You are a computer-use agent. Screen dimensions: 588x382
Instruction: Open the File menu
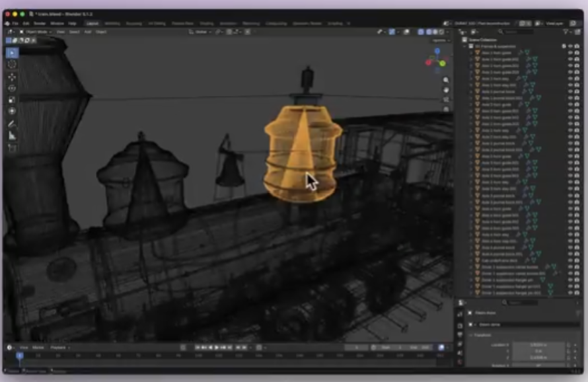coord(15,23)
